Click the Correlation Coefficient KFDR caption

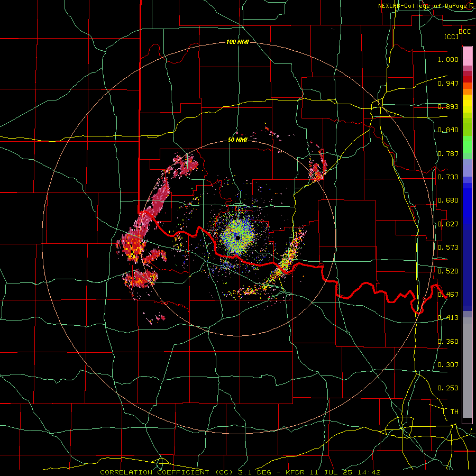tap(240, 472)
